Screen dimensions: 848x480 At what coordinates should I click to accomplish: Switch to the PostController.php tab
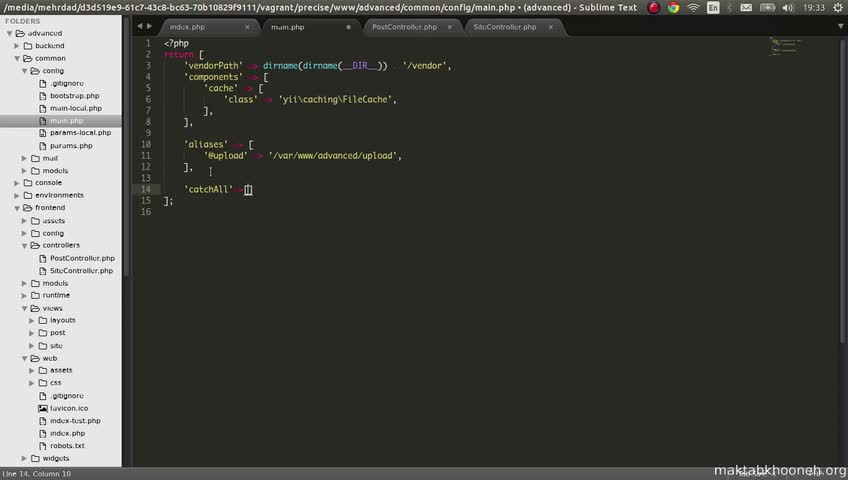404,27
